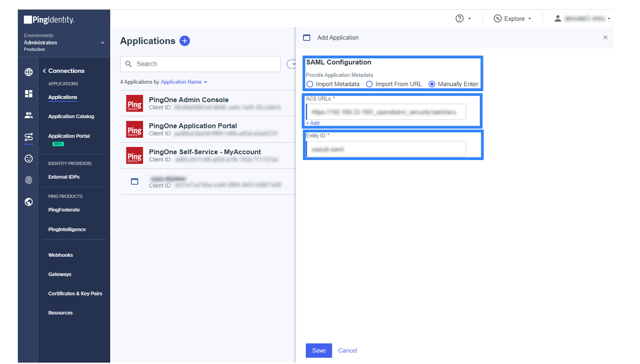The height and width of the screenshot is (364, 640).
Task: Click the ACS URLs input field
Action: [386, 112]
